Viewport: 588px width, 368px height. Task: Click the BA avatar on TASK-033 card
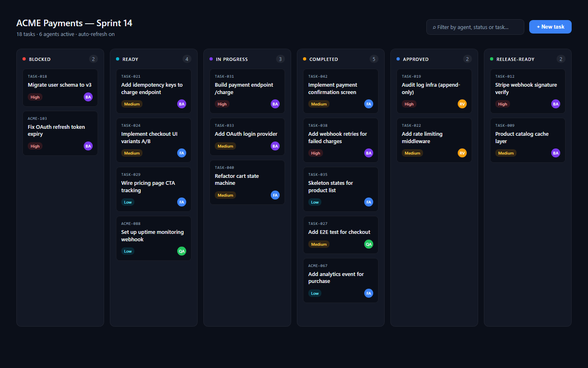275,146
